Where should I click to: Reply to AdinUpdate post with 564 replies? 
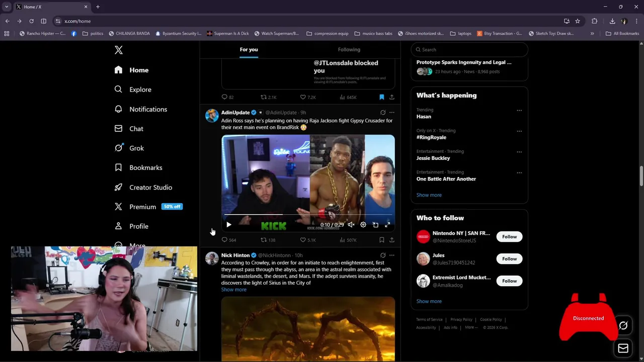pyautogui.click(x=228, y=240)
